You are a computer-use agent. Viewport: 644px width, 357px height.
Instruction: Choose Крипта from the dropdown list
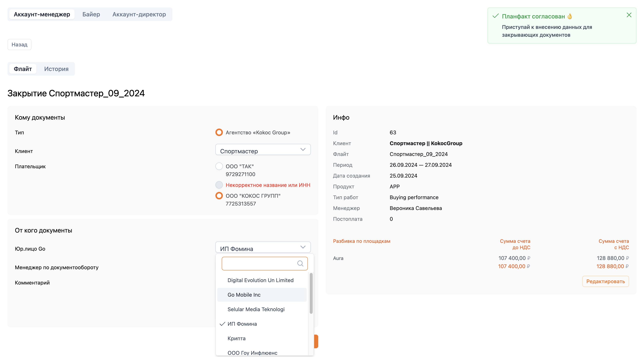click(x=236, y=338)
